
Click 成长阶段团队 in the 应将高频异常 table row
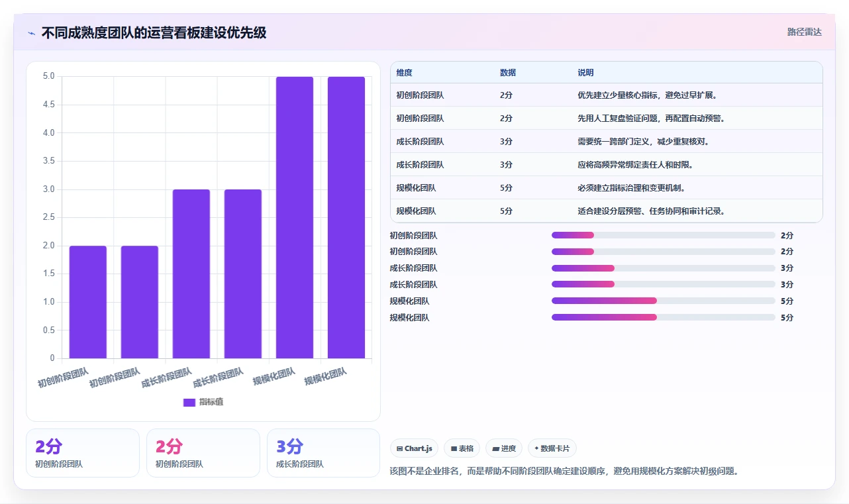pos(420,165)
